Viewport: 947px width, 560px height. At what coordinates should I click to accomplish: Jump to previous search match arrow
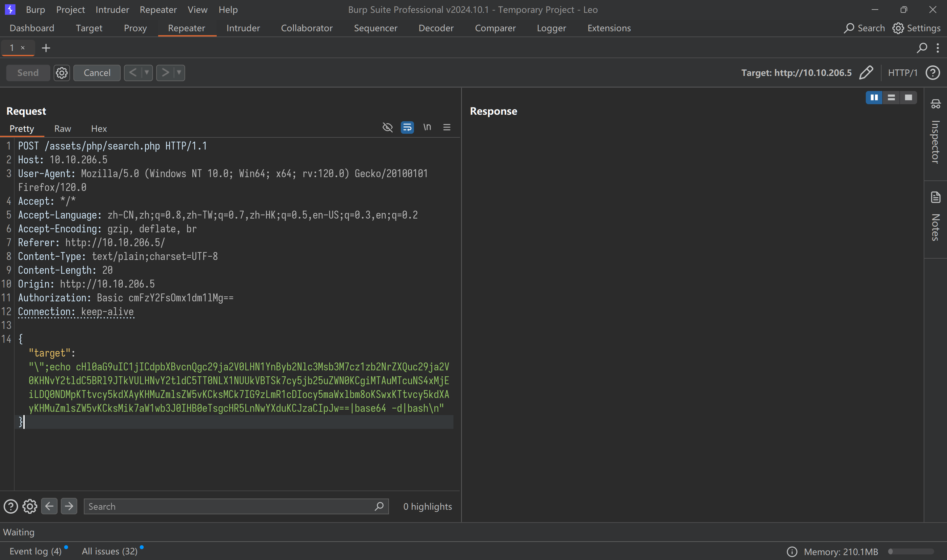(x=49, y=506)
